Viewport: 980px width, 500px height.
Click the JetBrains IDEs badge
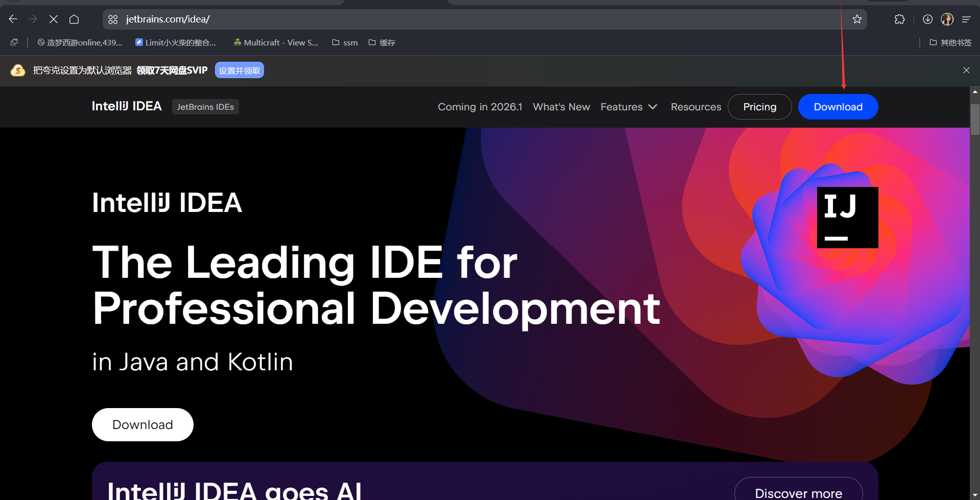[x=205, y=107]
